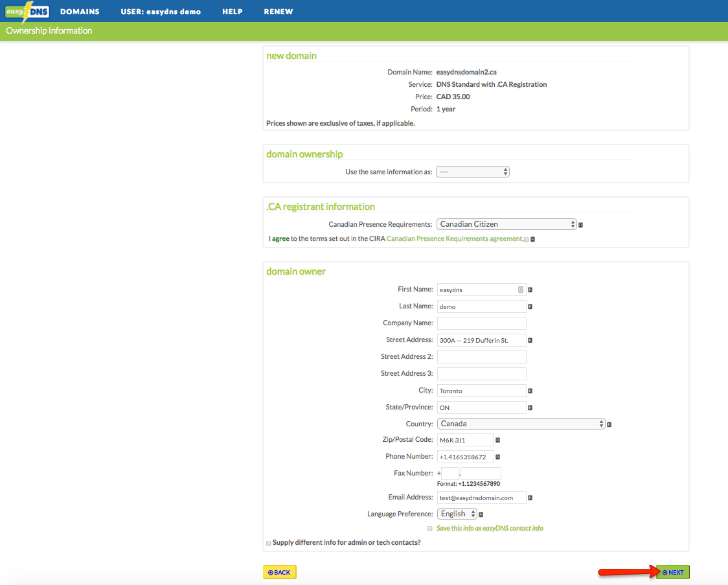Click help icon next to First Name
Image resolution: width=728 pixels, height=585 pixels.
coord(530,290)
